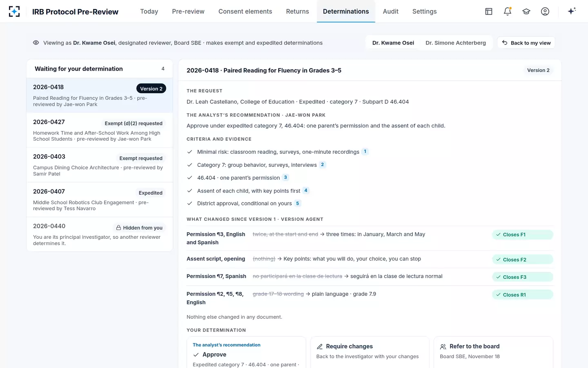Click the Version 2 pill on 2026-0418 row
This screenshot has height=368, width=588.
151,89
